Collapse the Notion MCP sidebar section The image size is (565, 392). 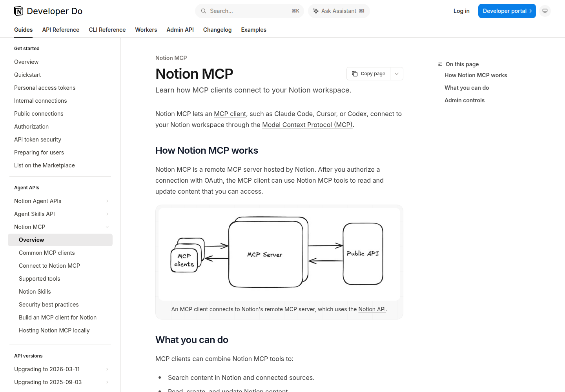pos(107,227)
